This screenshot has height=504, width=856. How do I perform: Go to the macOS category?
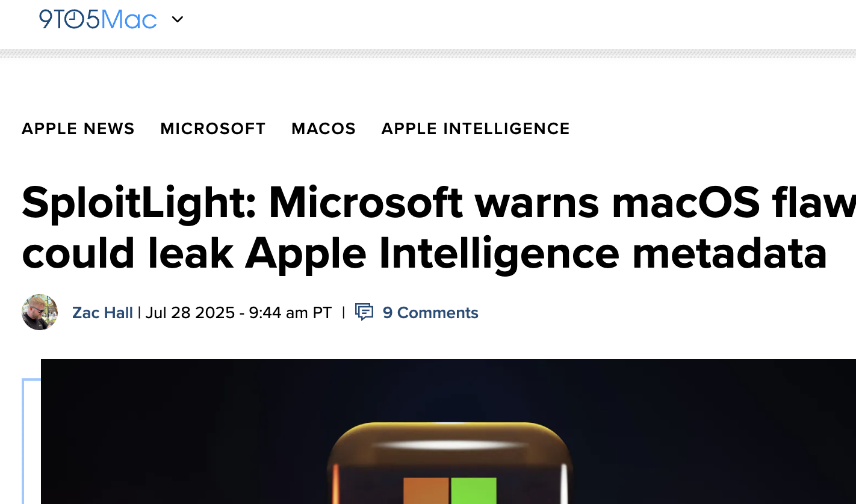pyautogui.click(x=324, y=129)
